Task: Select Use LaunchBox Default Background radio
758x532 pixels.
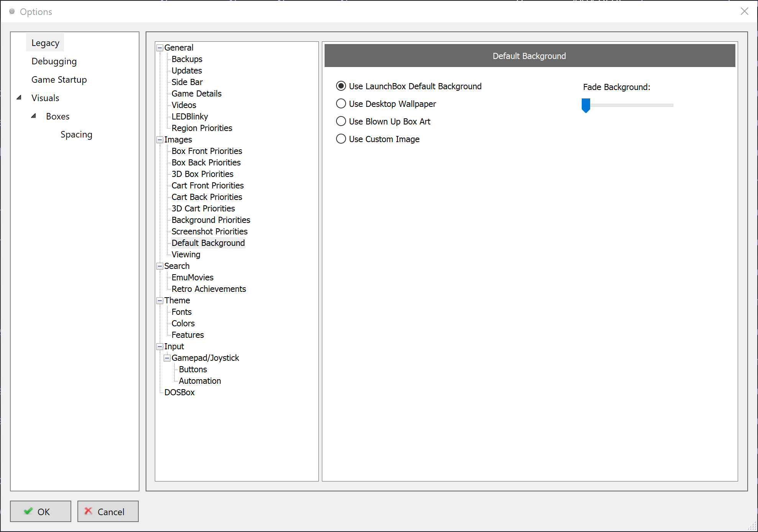Action: point(341,86)
